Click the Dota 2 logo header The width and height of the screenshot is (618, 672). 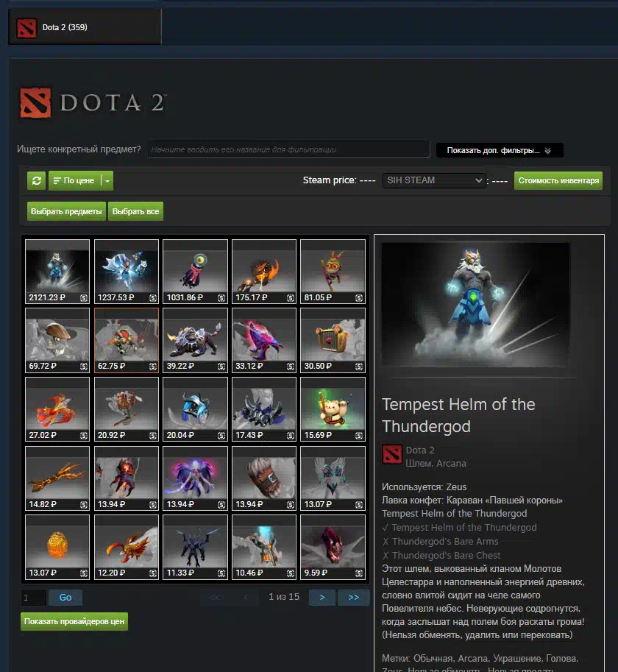[x=93, y=103]
